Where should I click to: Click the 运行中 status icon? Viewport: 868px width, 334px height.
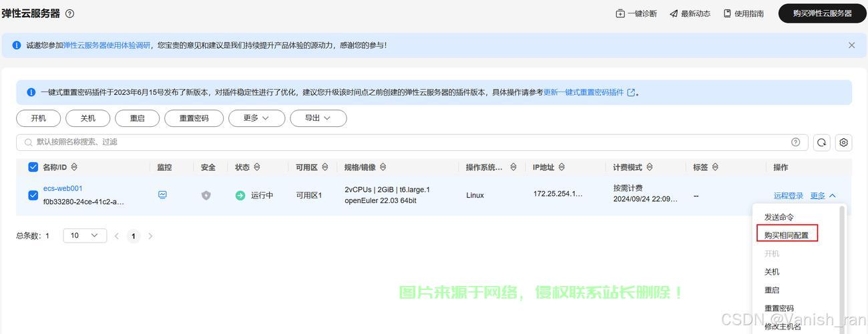click(x=240, y=196)
